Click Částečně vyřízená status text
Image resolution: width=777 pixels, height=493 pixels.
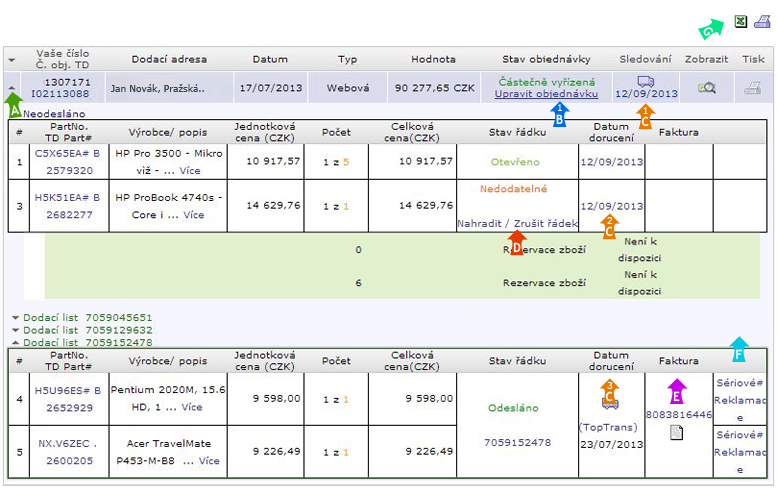547,82
